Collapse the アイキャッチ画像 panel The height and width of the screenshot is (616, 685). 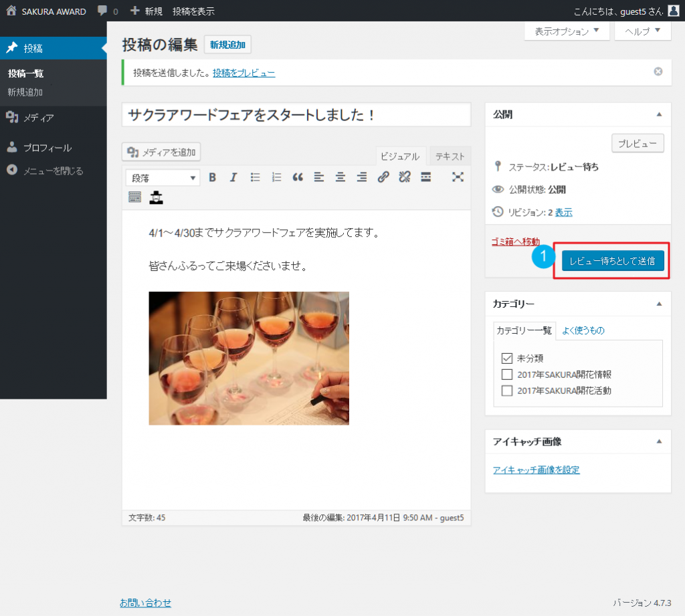point(659,441)
